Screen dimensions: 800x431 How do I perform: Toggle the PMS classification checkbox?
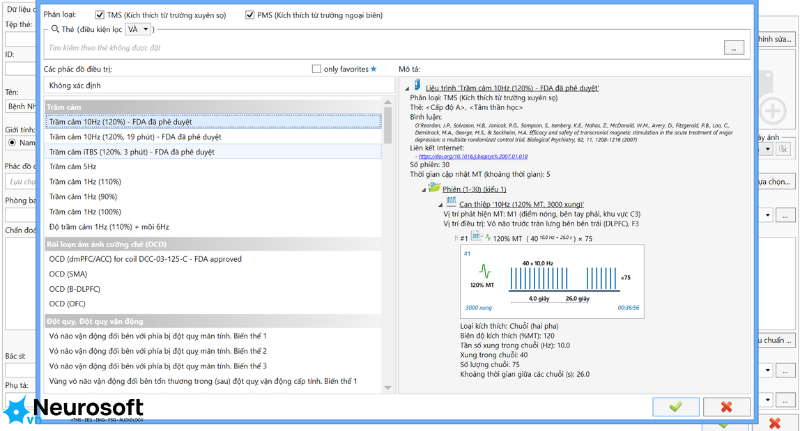pyautogui.click(x=249, y=15)
